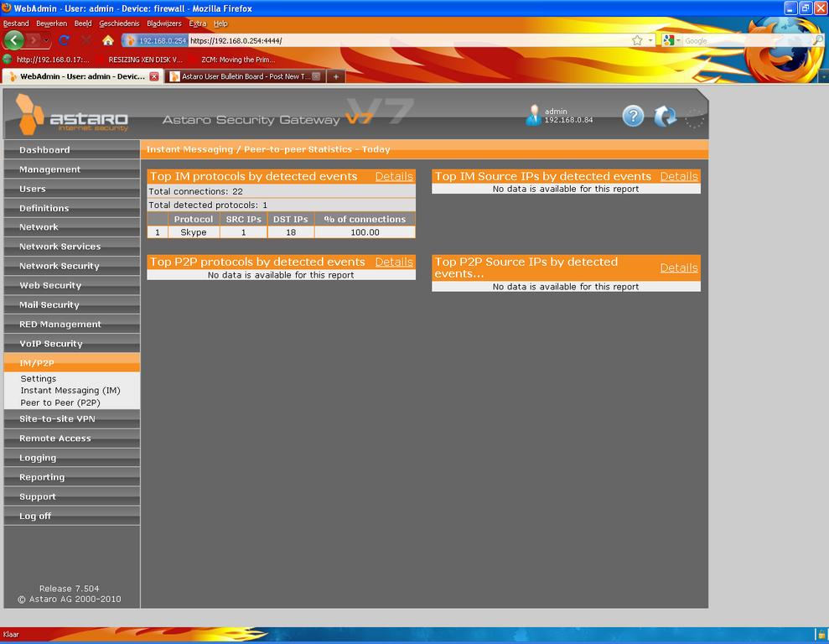Bookmark this page with star icon
Image resolution: width=829 pixels, height=644 pixels.
tap(637, 40)
